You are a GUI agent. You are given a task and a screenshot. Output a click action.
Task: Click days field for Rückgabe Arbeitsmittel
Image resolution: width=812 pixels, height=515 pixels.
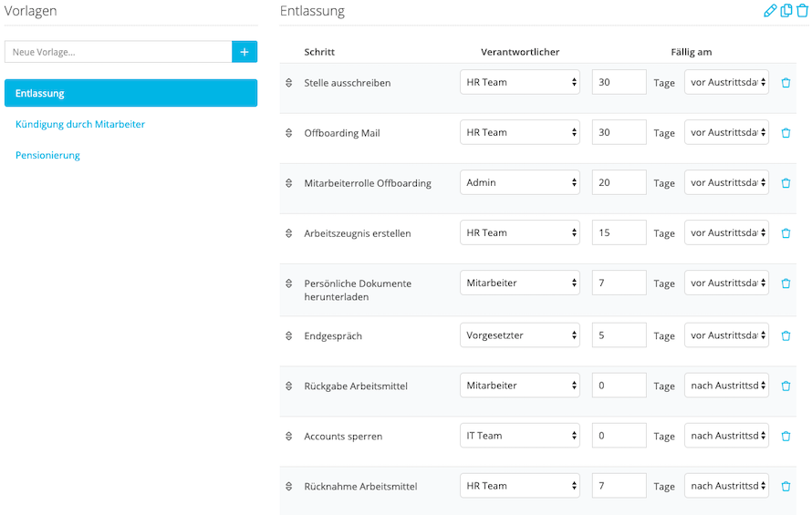[619, 386]
